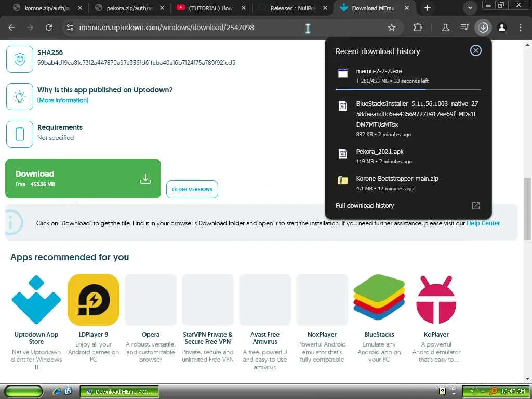The height and width of the screenshot is (399, 532).
Task: Click the green Download 453.36 MB button
Action: point(83,179)
